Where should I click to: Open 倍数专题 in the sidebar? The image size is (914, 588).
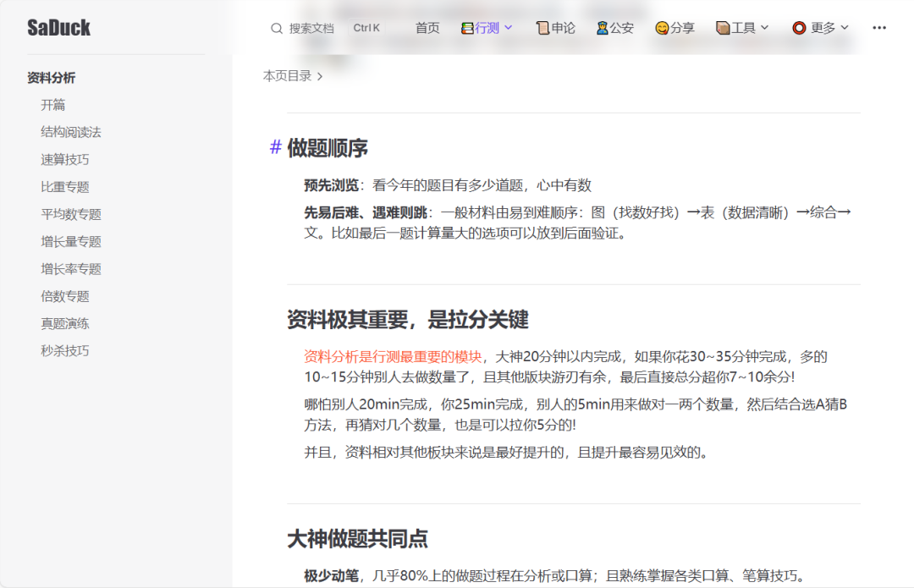click(64, 297)
